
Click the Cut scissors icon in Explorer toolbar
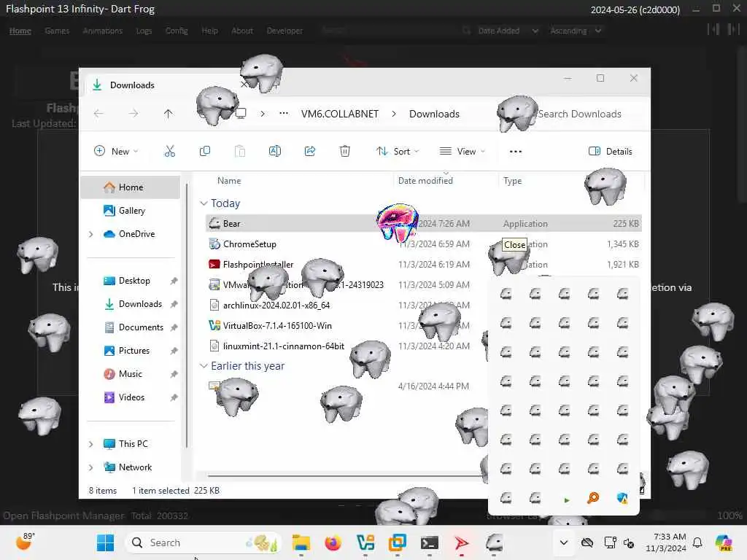click(x=169, y=152)
